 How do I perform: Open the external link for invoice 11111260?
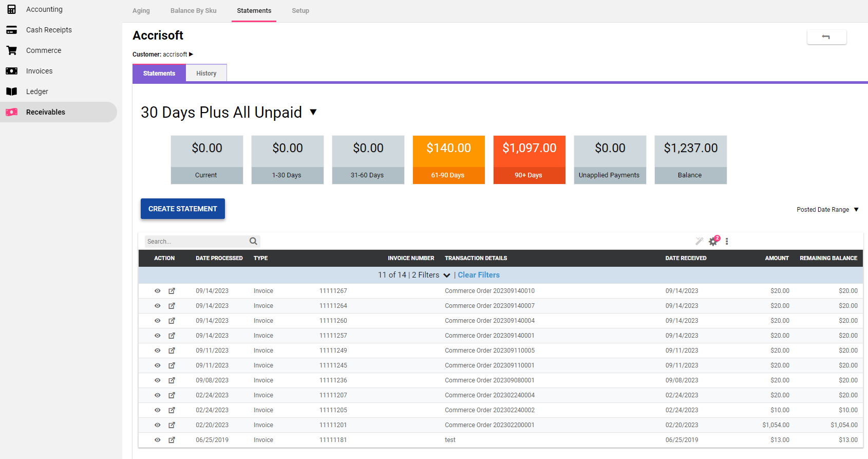(172, 321)
